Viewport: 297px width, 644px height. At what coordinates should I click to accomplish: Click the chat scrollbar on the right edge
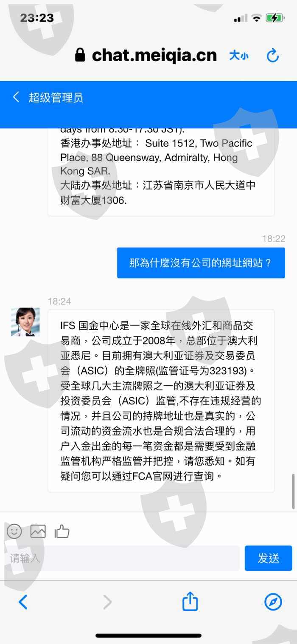click(x=293, y=491)
